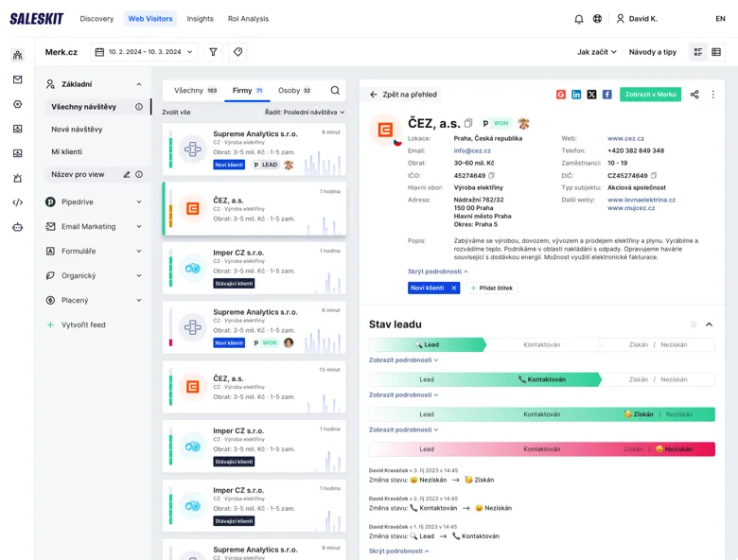Open David K. user profile

(x=637, y=19)
